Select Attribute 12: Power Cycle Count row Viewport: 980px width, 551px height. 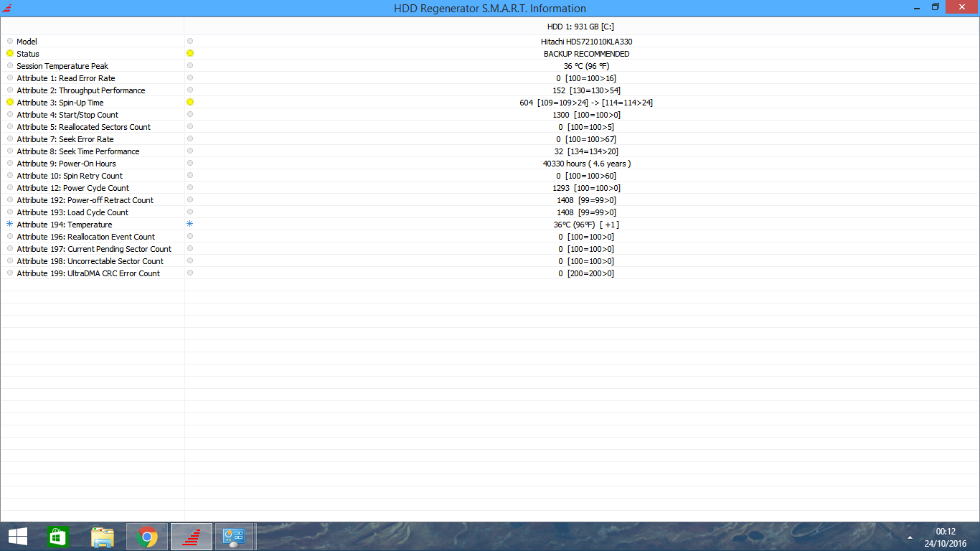[x=73, y=188]
